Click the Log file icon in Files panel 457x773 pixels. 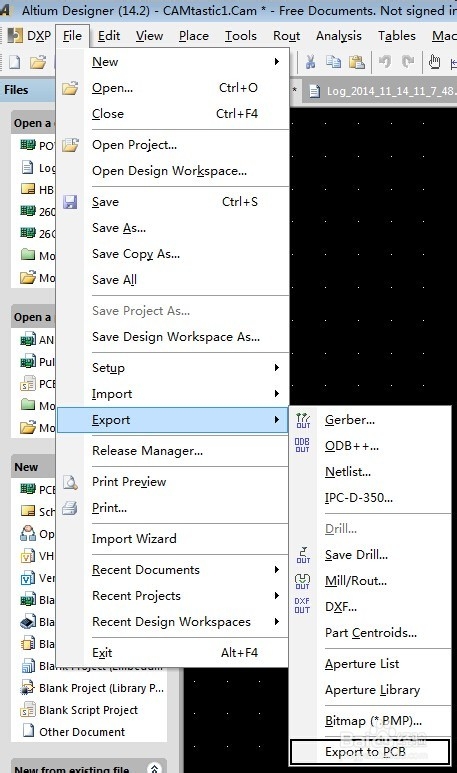click(x=28, y=168)
